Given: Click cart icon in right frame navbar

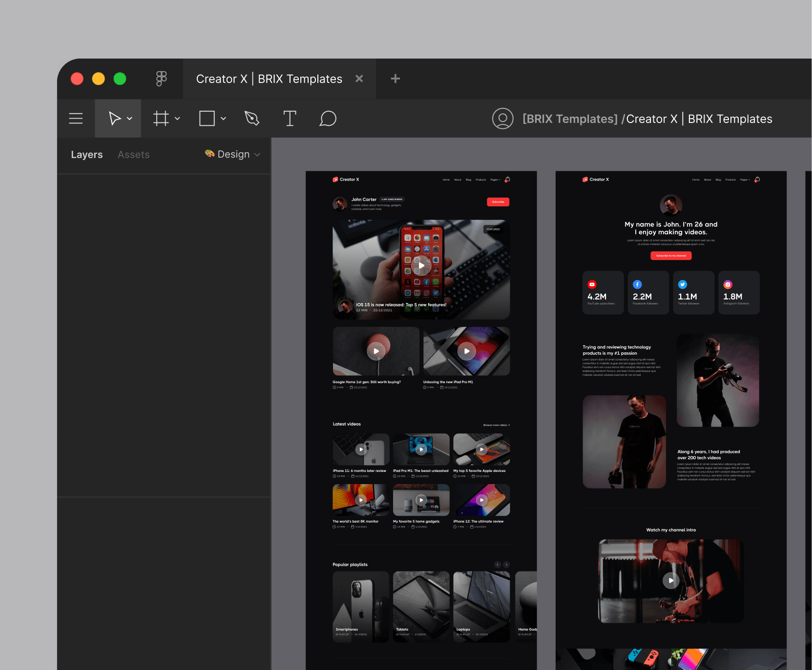Looking at the screenshot, I should (757, 180).
